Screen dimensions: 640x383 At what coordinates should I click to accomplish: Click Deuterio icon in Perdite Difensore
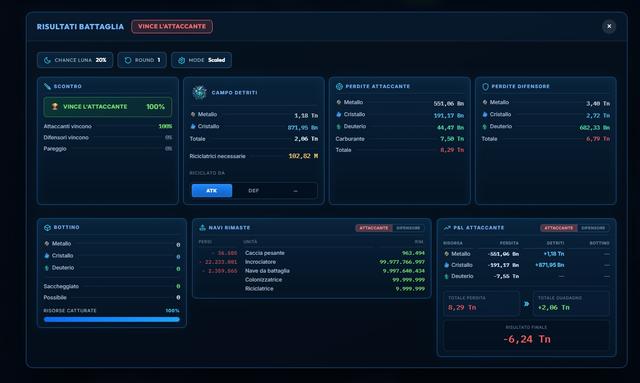[484, 127]
